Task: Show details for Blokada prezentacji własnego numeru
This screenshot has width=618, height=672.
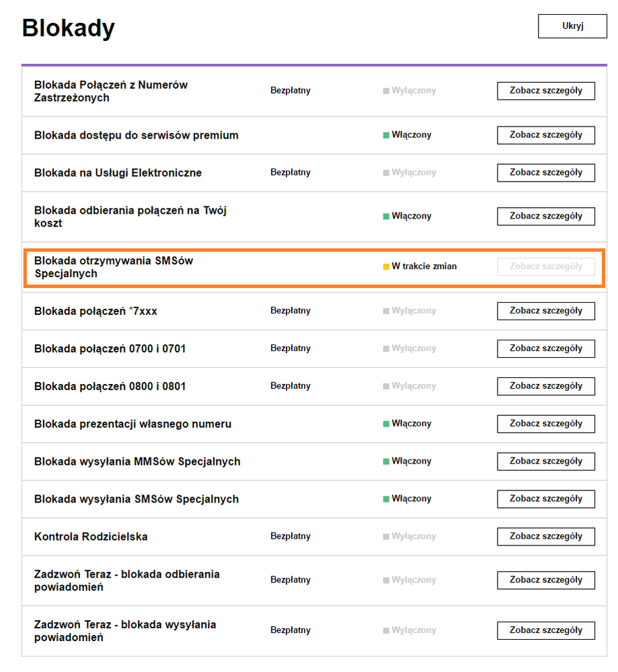Action: pos(545,424)
